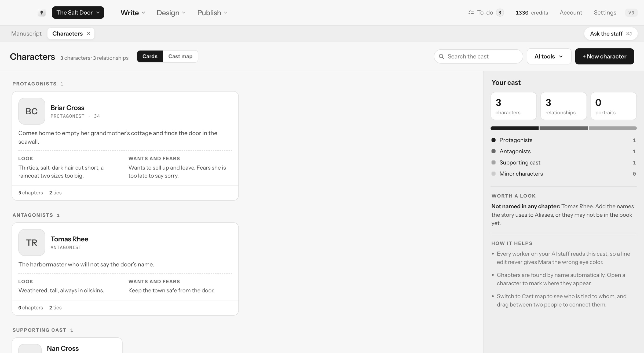Open Account page

click(571, 13)
